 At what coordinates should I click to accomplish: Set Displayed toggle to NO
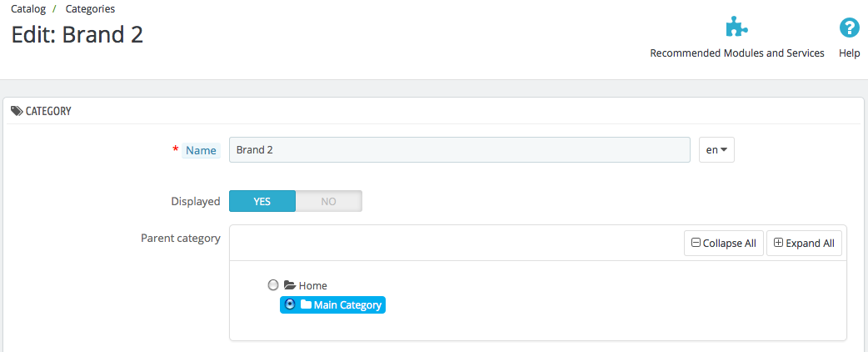[329, 201]
